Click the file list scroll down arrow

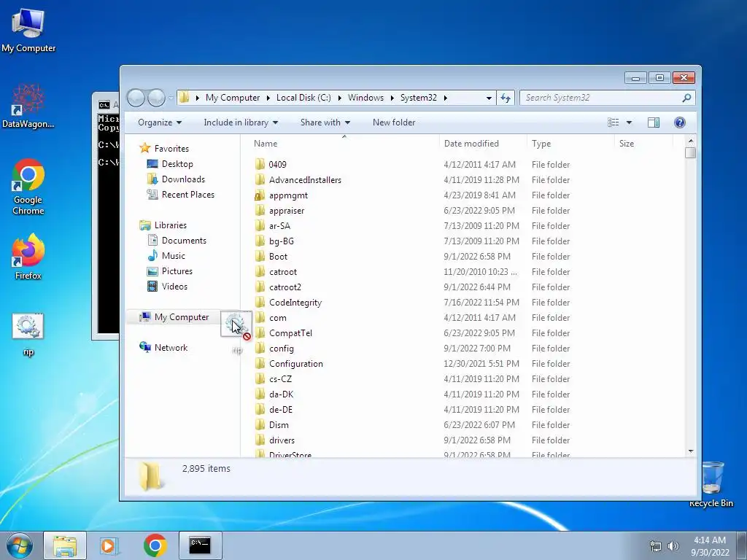click(690, 451)
